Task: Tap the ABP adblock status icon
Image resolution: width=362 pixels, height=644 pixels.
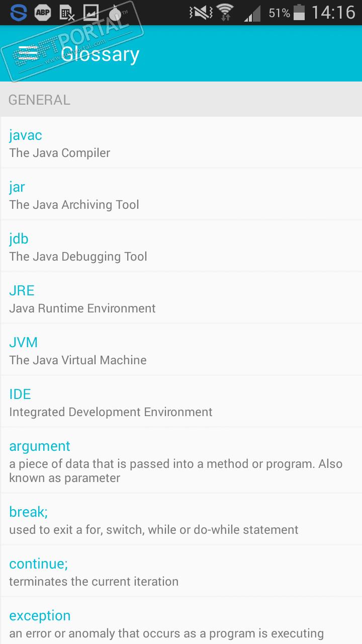Action: click(43, 12)
